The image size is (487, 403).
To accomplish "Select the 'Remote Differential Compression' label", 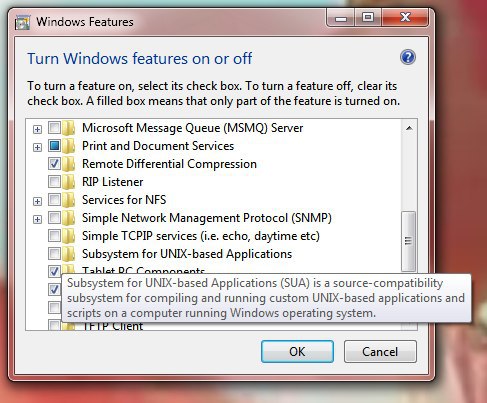I will [169, 164].
